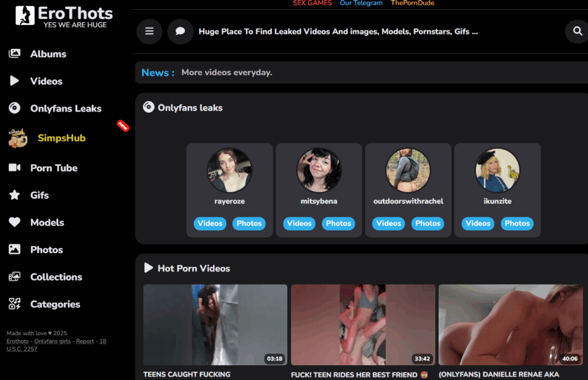Select the Onlyfans Leaks sidebar icon
Screen dimensions: 588x380
(14, 108)
